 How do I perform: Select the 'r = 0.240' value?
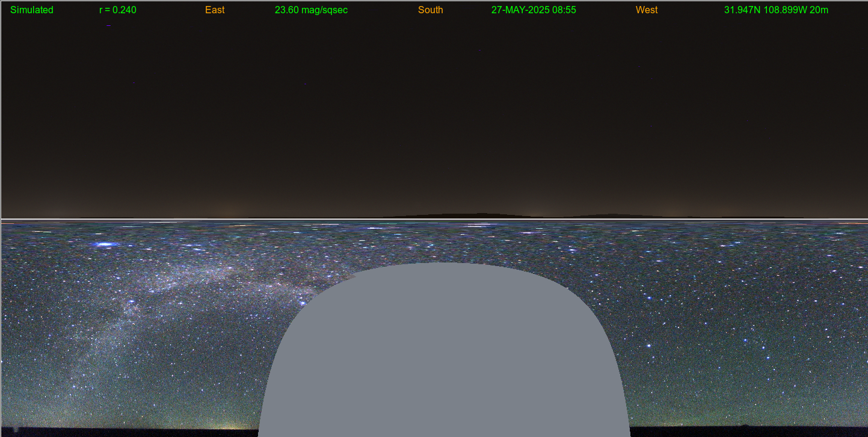click(x=118, y=10)
